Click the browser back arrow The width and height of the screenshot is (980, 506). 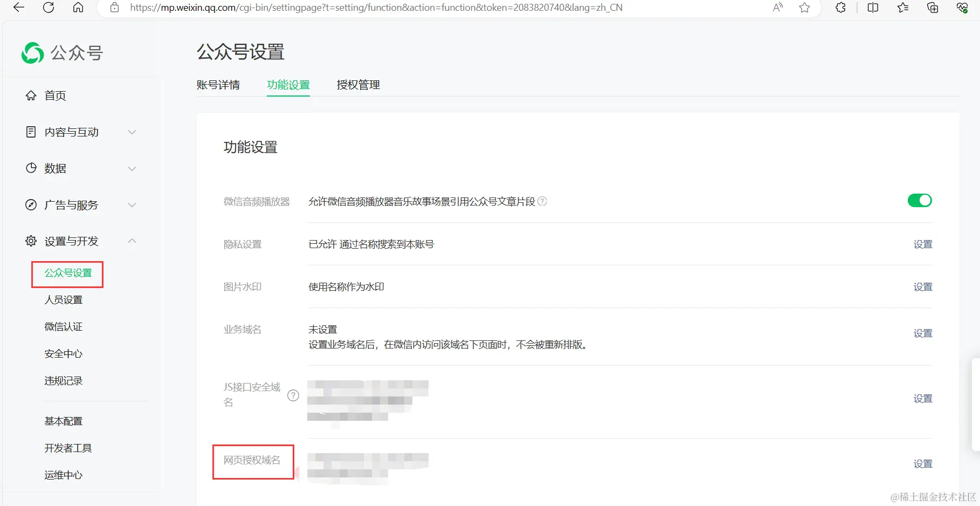(x=19, y=8)
